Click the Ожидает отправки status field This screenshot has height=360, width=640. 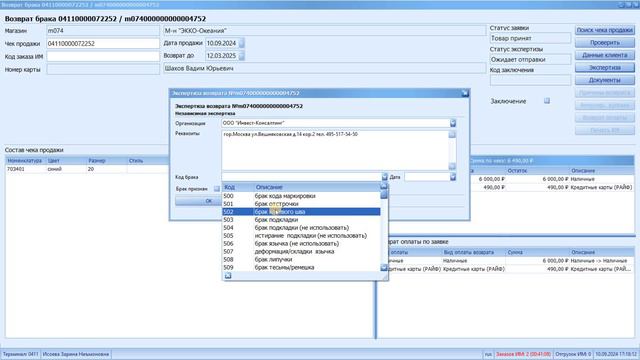click(x=530, y=60)
